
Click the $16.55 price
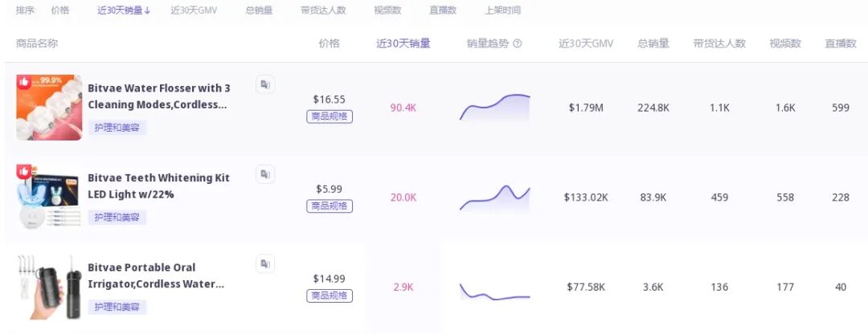click(x=330, y=100)
